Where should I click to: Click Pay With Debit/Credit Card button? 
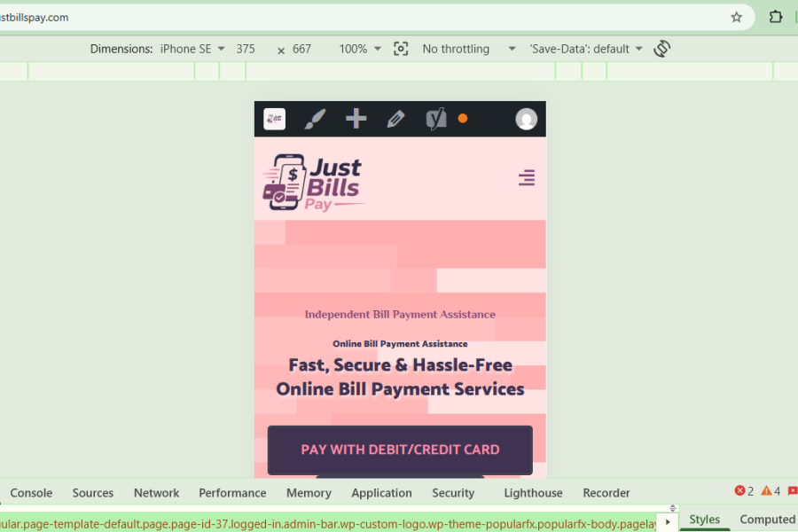[x=400, y=450]
